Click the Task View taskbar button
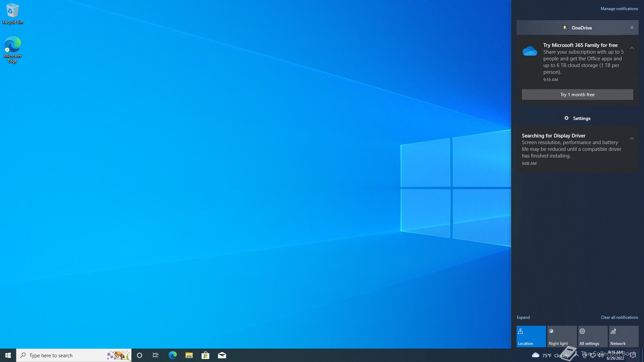The width and height of the screenshot is (644, 362). pos(156,355)
